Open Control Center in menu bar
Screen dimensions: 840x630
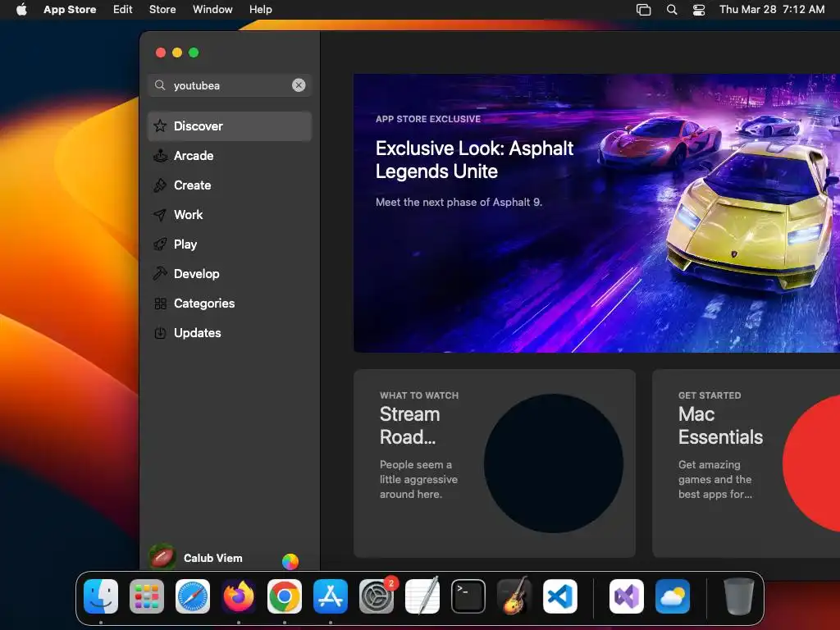click(x=699, y=9)
